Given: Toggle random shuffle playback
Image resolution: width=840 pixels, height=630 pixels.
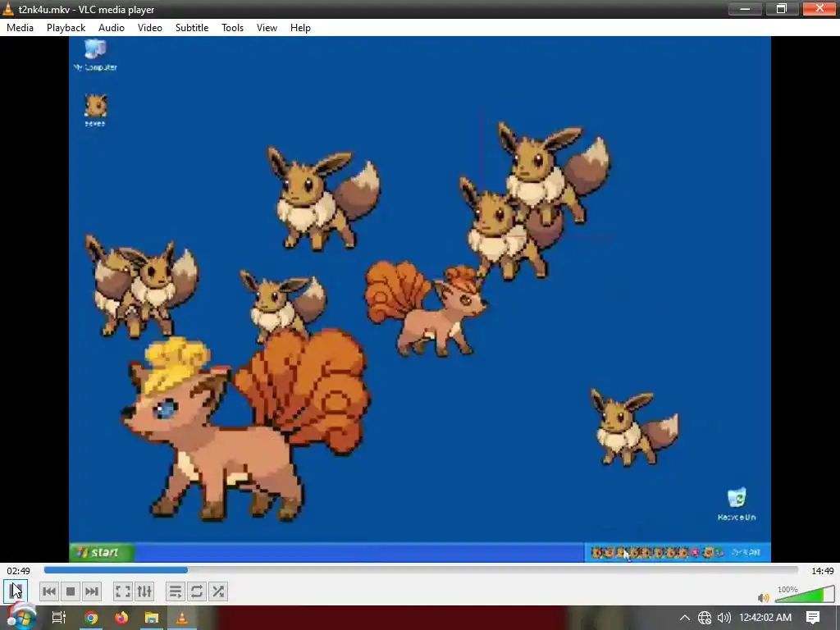Looking at the screenshot, I should (218, 591).
